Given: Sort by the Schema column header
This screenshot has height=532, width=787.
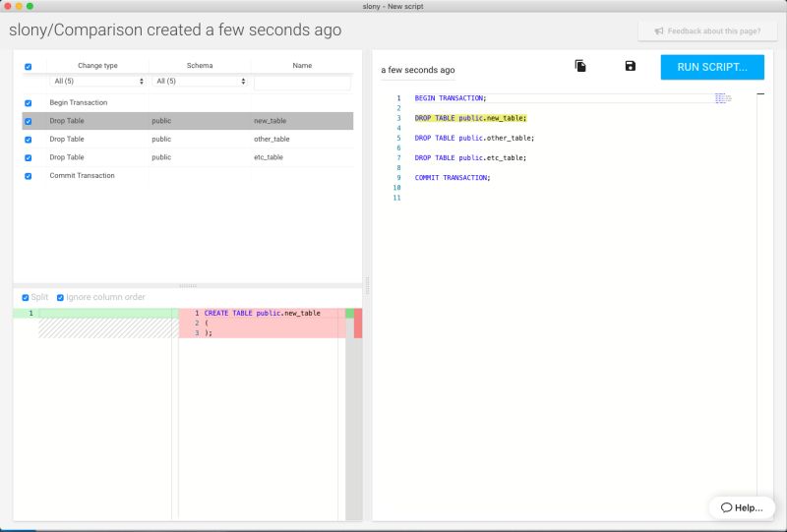Looking at the screenshot, I should coord(200,65).
